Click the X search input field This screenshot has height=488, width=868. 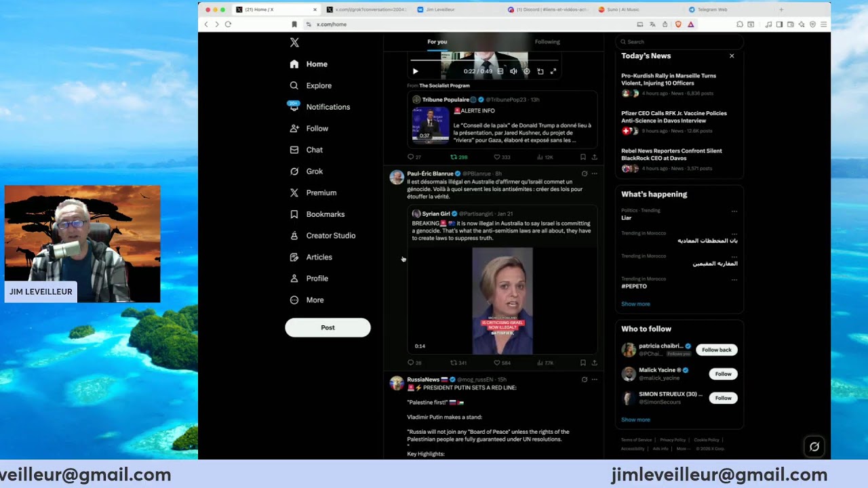pyautogui.click(x=679, y=42)
